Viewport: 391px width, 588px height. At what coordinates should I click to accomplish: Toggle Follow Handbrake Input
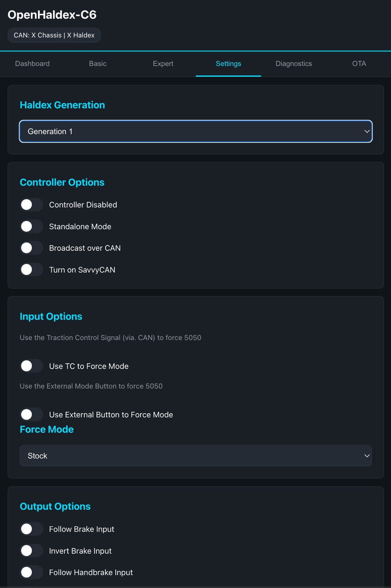tap(31, 573)
